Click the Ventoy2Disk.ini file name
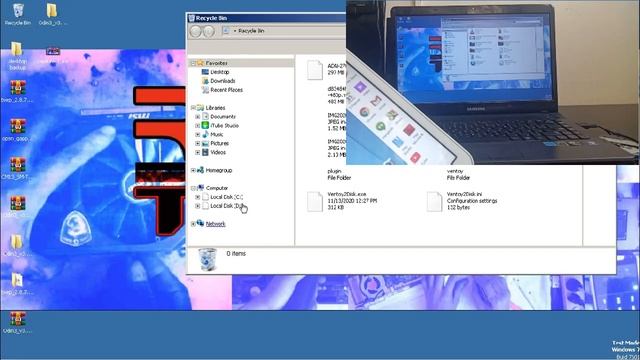The width and height of the screenshot is (640, 360). point(464,194)
